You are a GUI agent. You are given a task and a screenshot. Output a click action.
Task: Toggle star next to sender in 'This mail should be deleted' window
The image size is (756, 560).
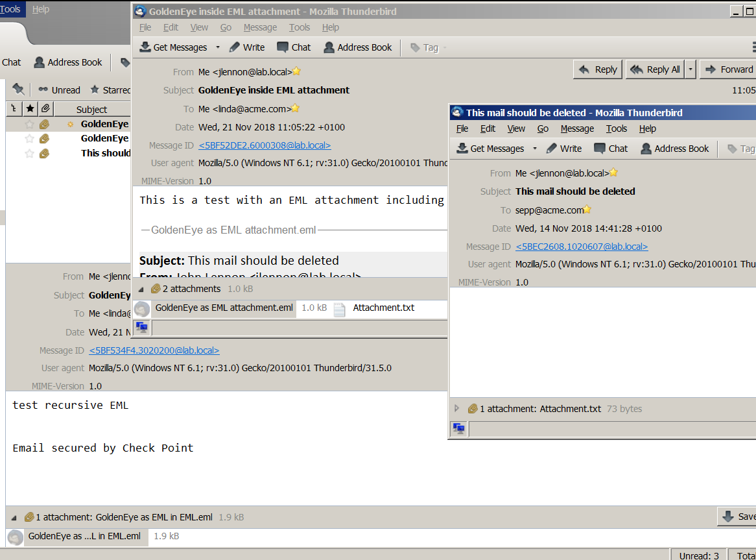coord(613,173)
